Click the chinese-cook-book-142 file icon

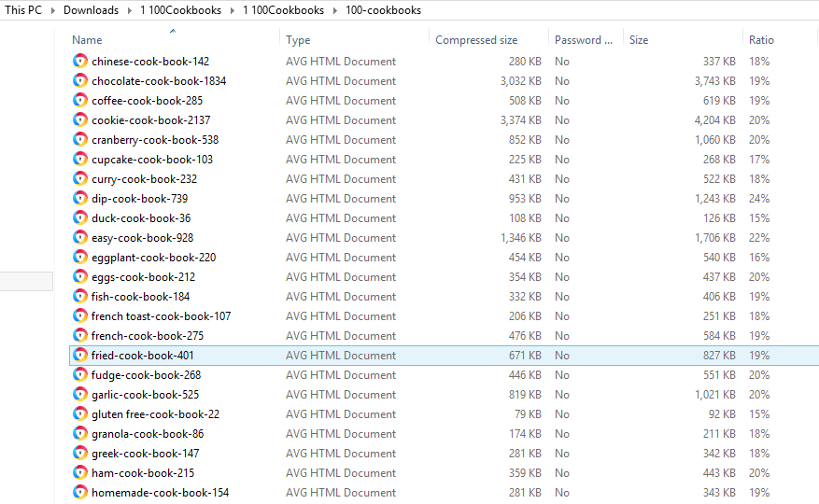pyautogui.click(x=80, y=61)
